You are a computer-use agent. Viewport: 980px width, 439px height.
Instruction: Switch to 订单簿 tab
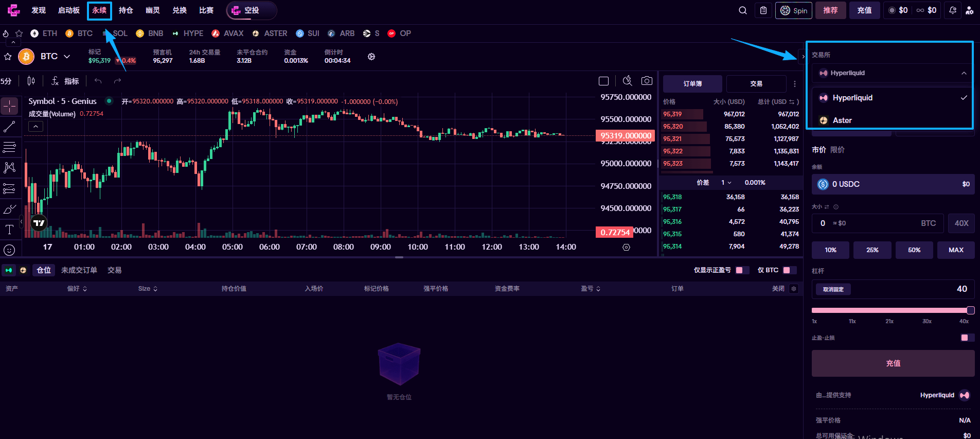[692, 83]
